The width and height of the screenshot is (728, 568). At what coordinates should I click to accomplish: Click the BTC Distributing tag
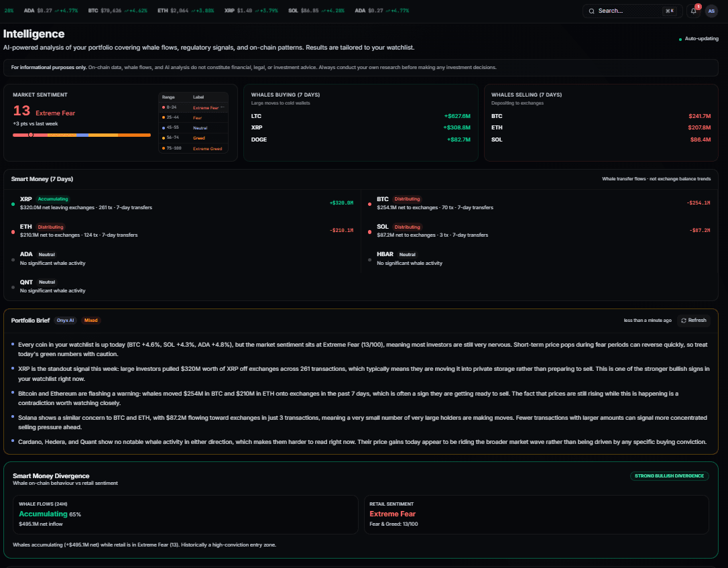[407, 199]
